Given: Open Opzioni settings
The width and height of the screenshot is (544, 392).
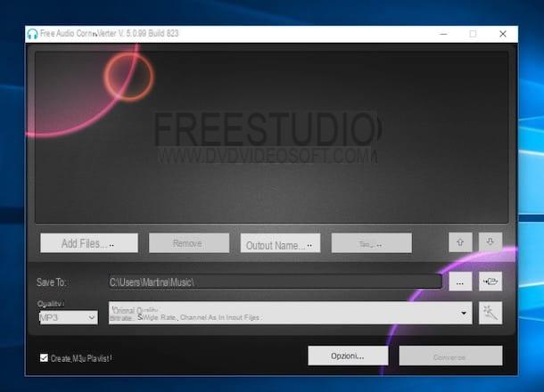Looking at the screenshot, I should 348,355.
